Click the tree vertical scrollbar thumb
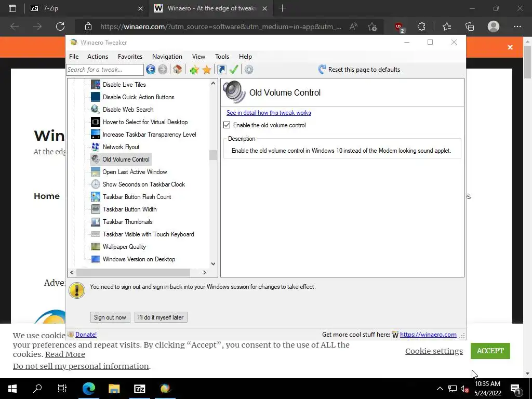Screen dimensions: 532x399 click(213, 155)
